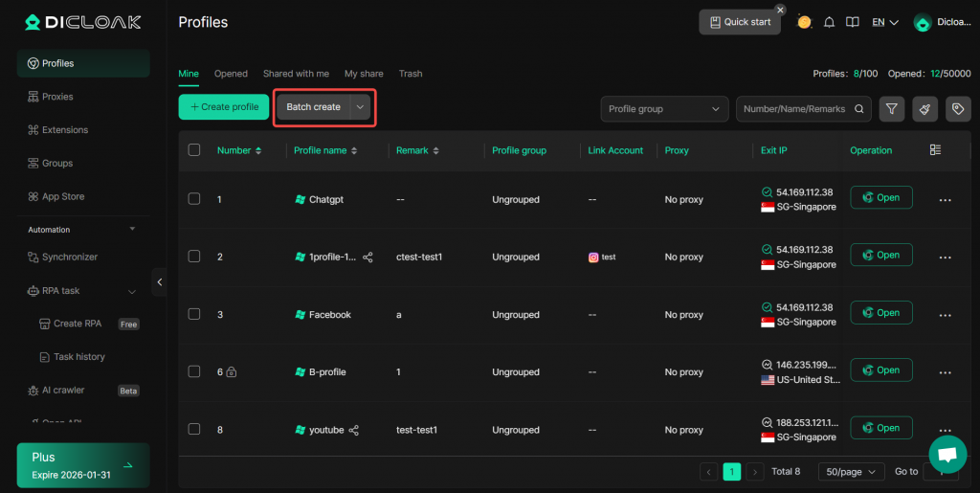Collapse the left sidebar with arrow
This screenshot has height=493, width=980.
160,281
